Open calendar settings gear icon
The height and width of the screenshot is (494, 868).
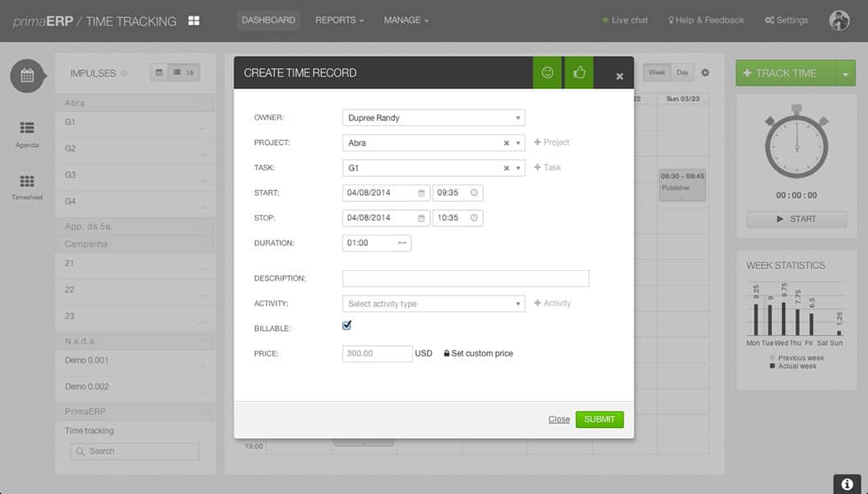point(705,73)
